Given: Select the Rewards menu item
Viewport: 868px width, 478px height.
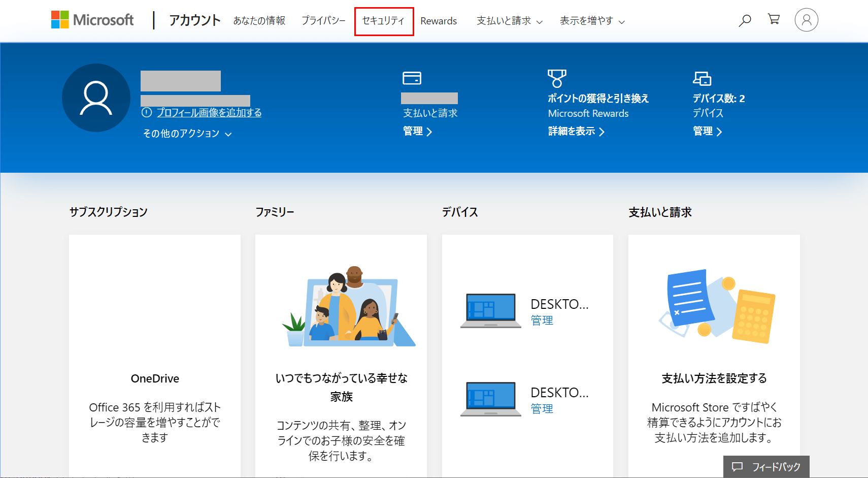Looking at the screenshot, I should pyautogui.click(x=439, y=21).
